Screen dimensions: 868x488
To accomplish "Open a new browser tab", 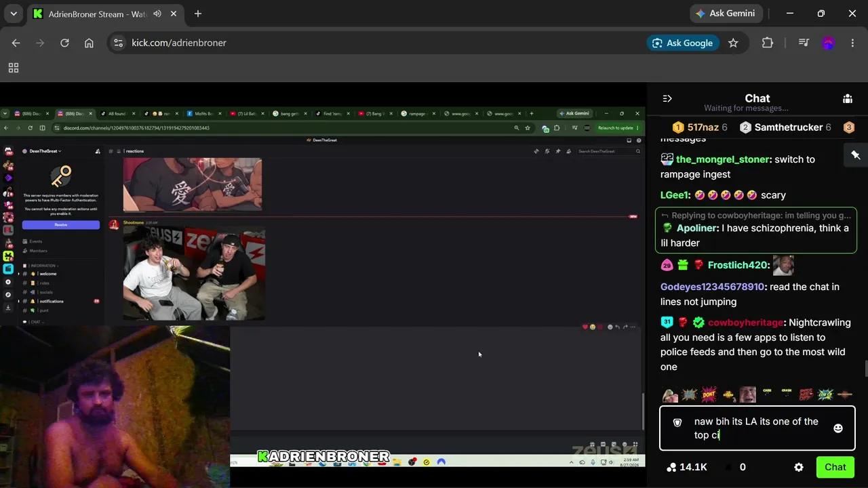I will (x=198, y=14).
